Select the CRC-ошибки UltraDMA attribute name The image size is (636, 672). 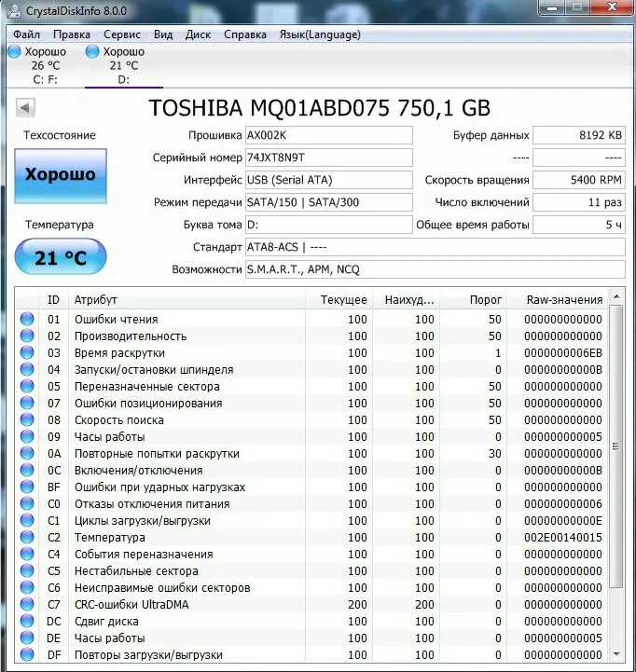131,605
